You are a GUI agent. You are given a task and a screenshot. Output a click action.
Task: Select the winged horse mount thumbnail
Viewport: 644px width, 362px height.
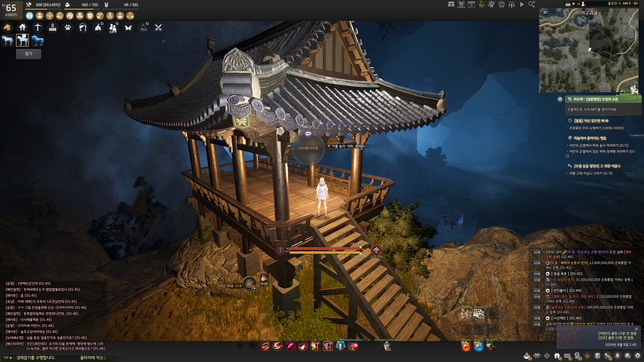point(22,40)
